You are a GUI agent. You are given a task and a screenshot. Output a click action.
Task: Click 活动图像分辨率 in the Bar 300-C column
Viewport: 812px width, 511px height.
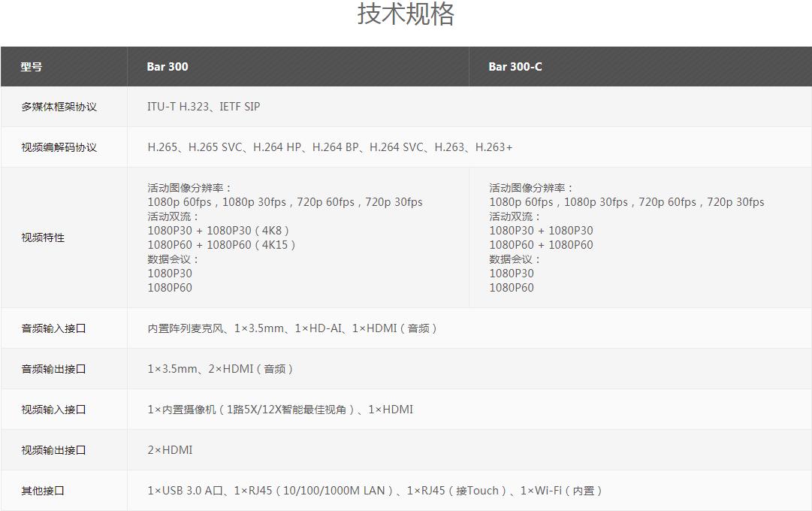[531, 188]
